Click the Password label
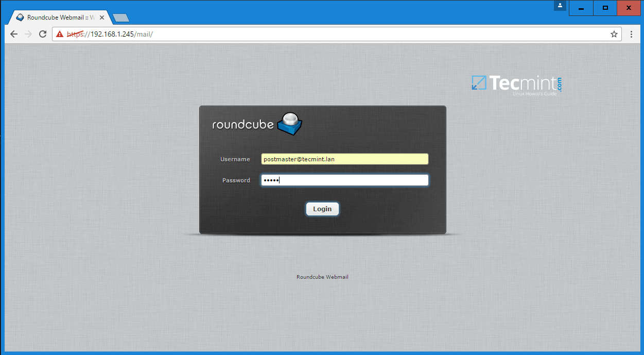 pyautogui.click(x=236, y=180)
